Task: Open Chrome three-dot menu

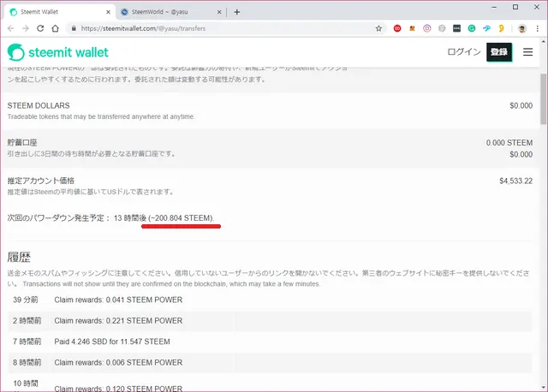Action: tap(538, 28)
